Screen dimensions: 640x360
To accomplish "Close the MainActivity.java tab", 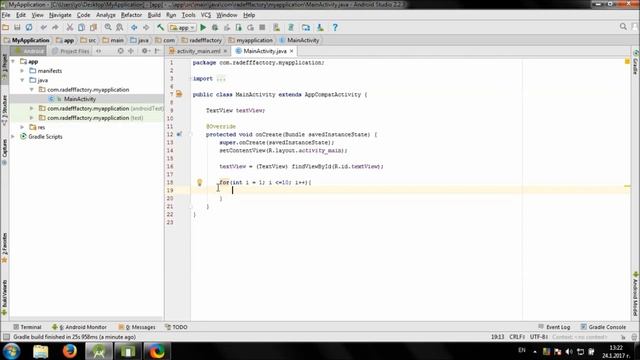I will (x=291, y=51).
